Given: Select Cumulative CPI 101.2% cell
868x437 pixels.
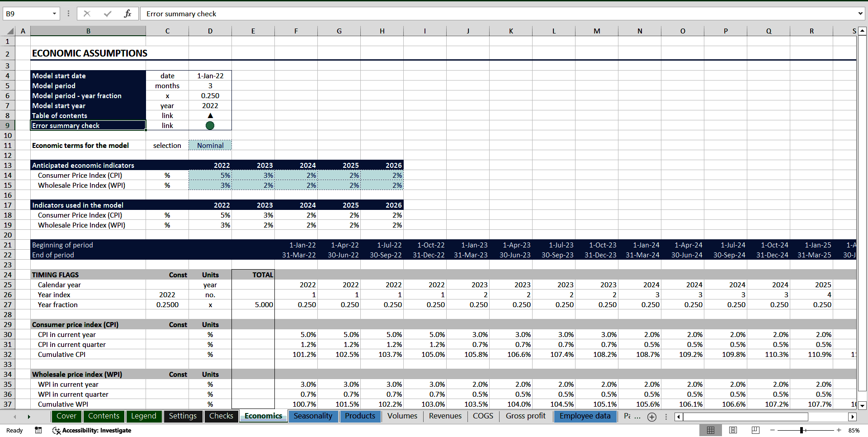Looking at the screenshot, I should (296, 354).
